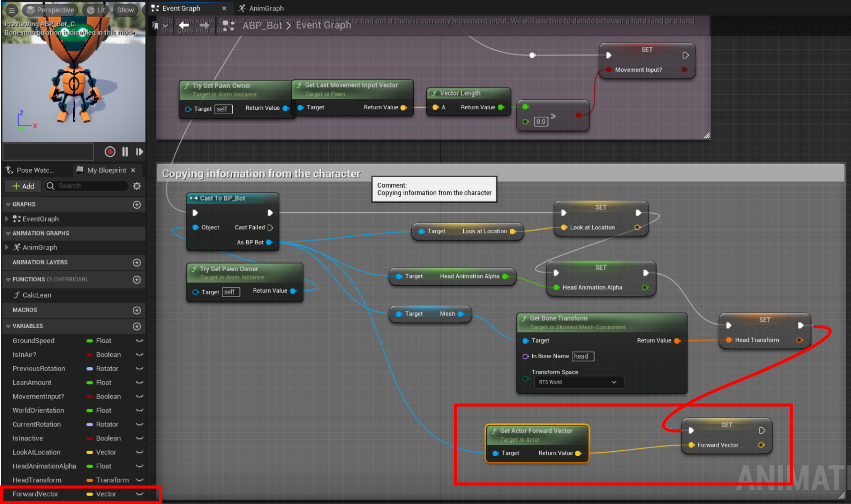Toggle LeanAmount variable eye visibility
Viewport: 851px width, 504px height.
tap(140, 383)
